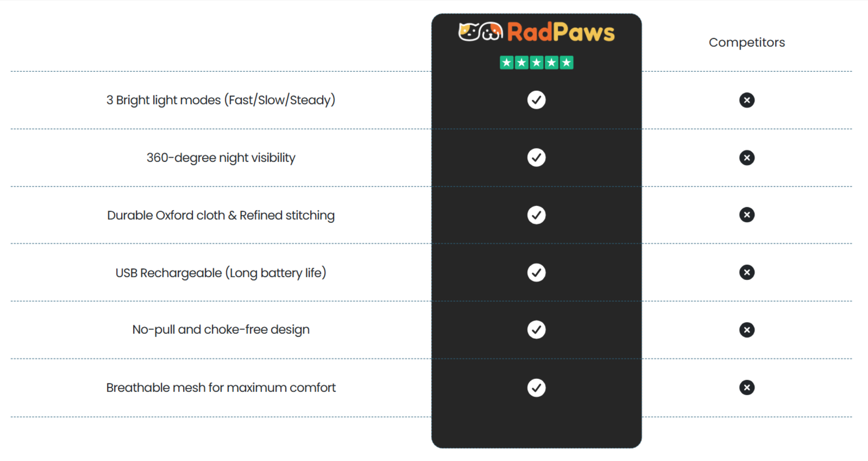Click competitors X icon for USB Rechargeable
The width and height of the screenshot is (868, 461).
click(x=746, y=272)
